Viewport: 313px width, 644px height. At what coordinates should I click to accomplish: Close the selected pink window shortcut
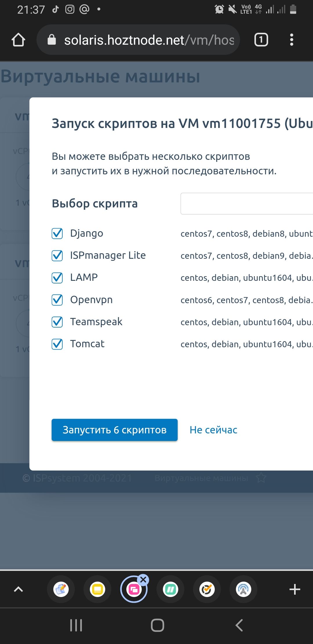pyautogui.click(x=143, y=580)
